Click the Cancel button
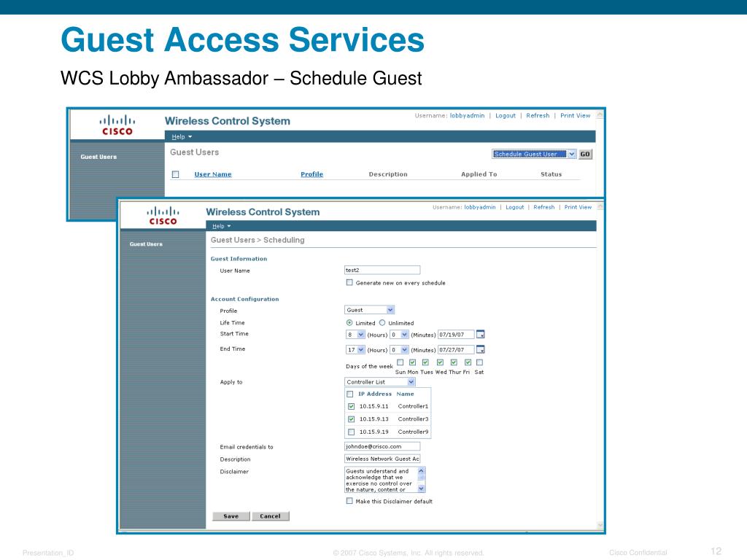 point(270,516)
